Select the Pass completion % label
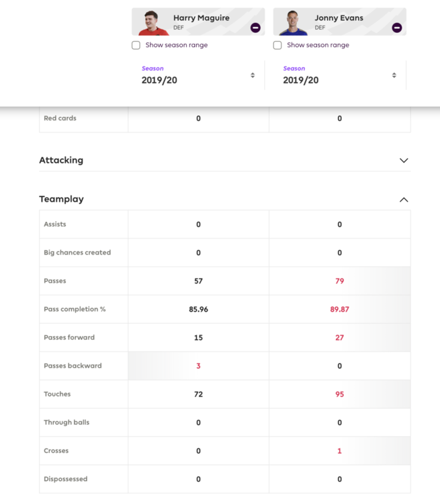This screenshot has height=504, width=440. pyautogui.click(x=75, y=309)
